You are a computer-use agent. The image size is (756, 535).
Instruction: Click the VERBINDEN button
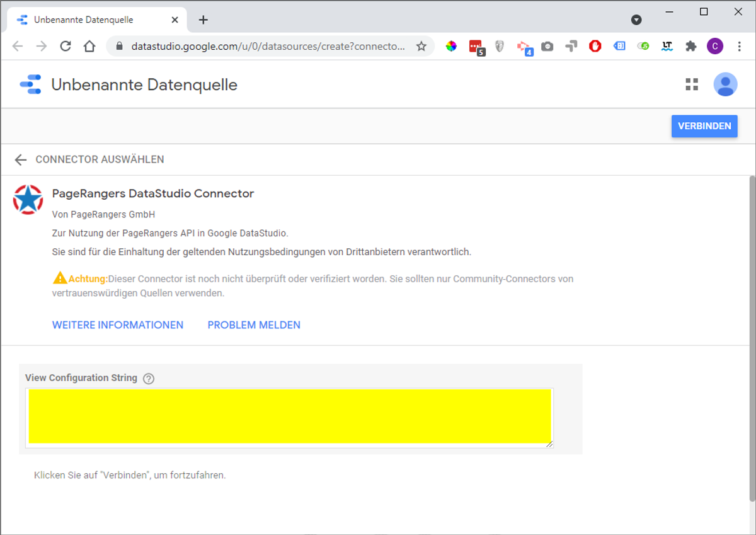click(x=704, y=126)
